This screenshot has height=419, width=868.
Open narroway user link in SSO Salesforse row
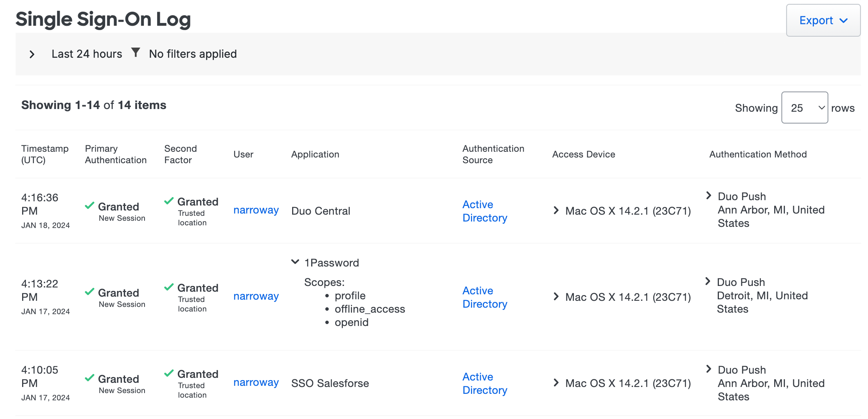[x=256, y=382]
